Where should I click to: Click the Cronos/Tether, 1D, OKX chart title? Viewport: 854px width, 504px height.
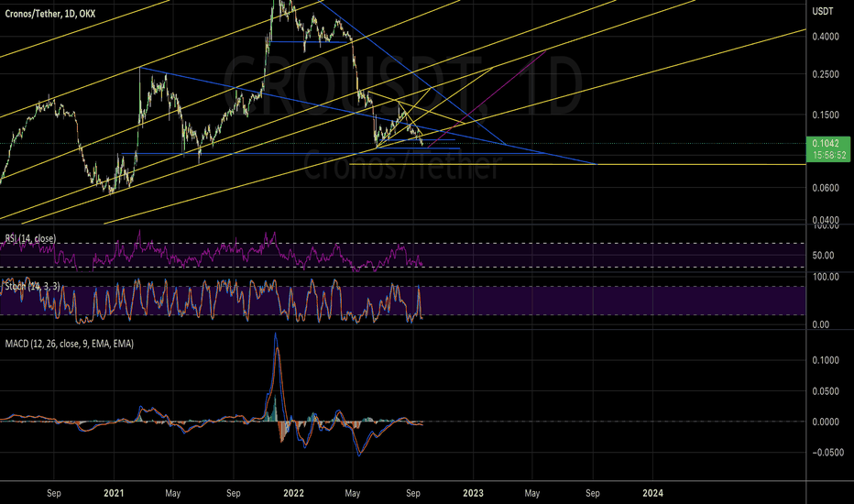pos(50,14)
